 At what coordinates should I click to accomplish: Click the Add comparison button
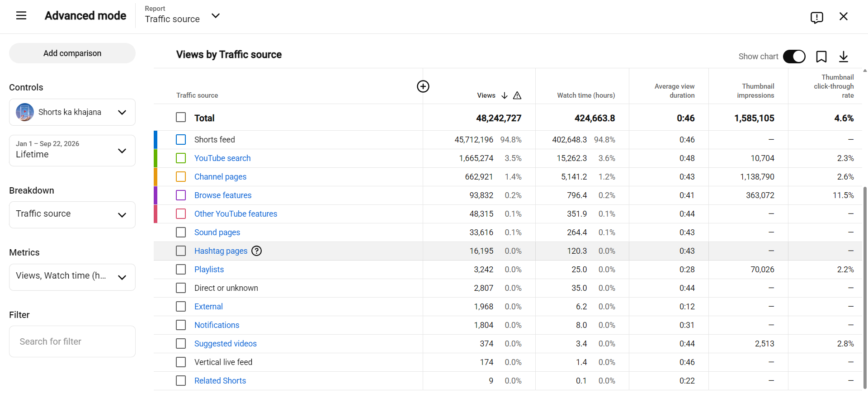[x=72, y=53]
